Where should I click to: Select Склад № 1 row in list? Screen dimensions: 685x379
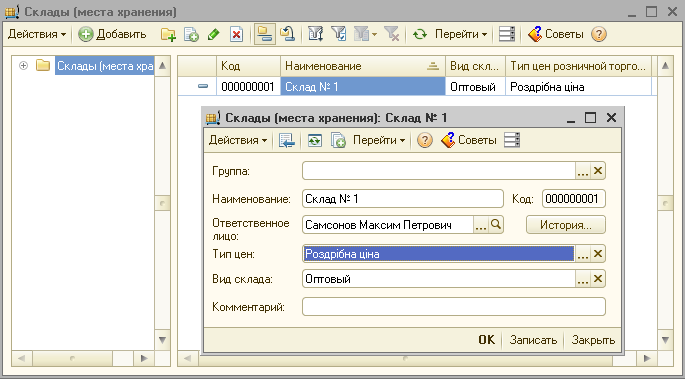tap(363, 86)
